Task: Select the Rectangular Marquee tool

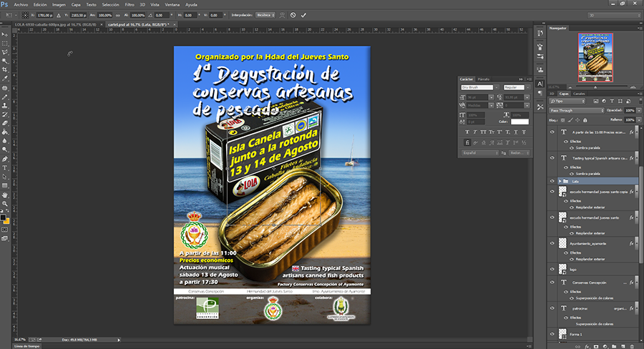Action: pyautogui.click(x=5, y=44)
